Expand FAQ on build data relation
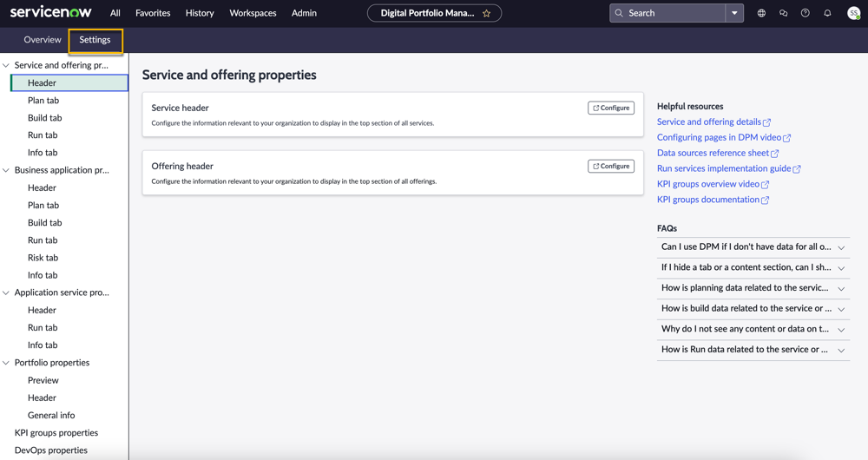The image size is (868, 460). (x=753, y=308)
